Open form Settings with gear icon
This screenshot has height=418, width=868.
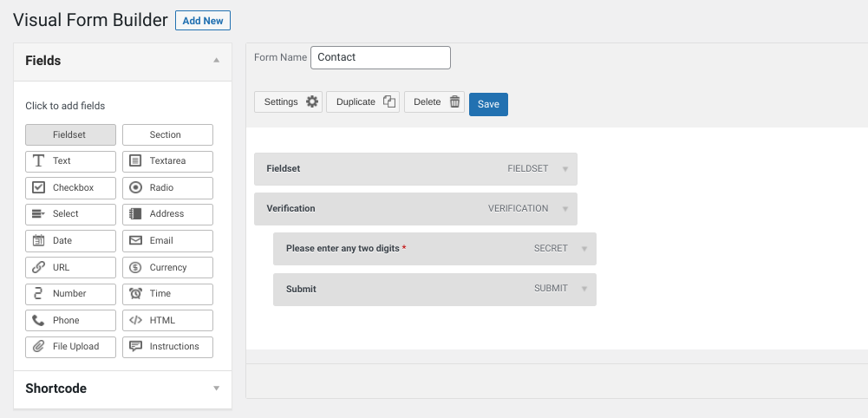click(289, 101)
